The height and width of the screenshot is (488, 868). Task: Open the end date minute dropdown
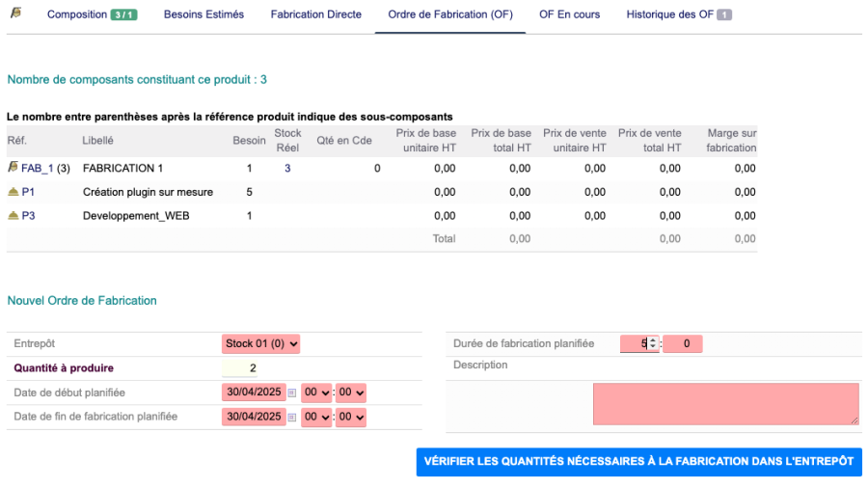pyautogui.click(x=351, y=418)
